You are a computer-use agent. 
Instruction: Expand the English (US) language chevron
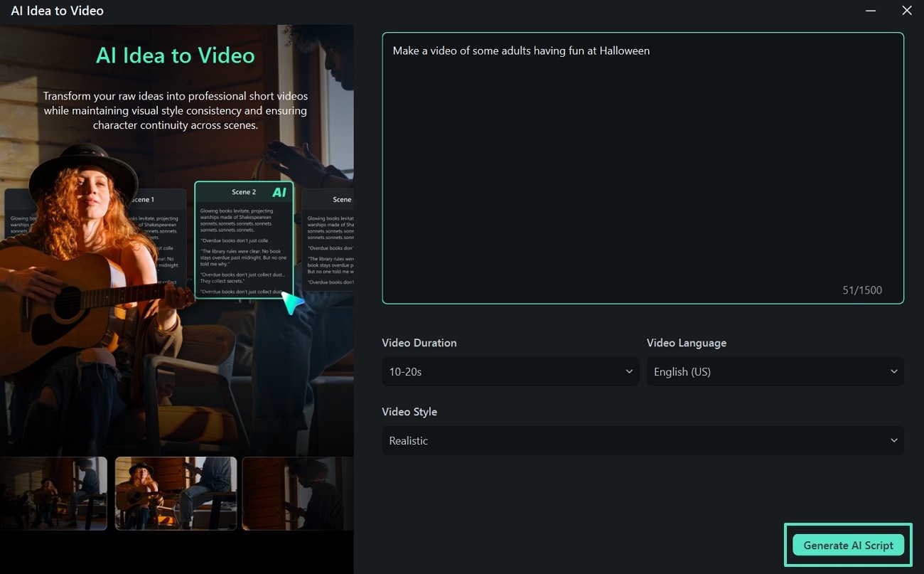coord(894,371)
